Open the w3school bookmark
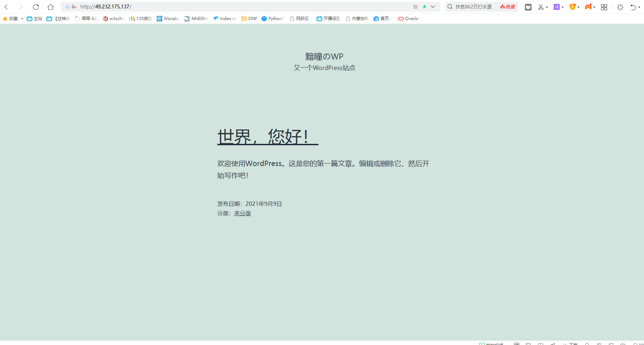The height and width of the screenshot is (345, 644). click(113, 19)
